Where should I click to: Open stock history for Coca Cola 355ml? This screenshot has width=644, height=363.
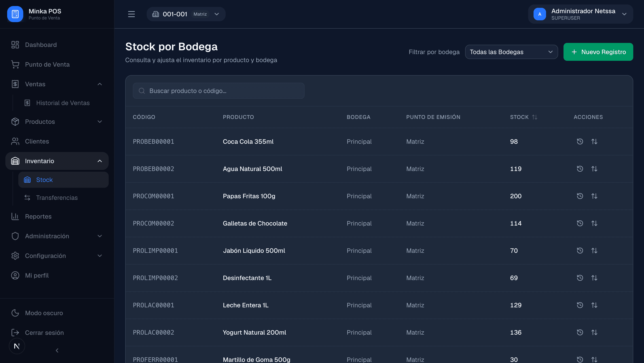[x=580, y=141]
